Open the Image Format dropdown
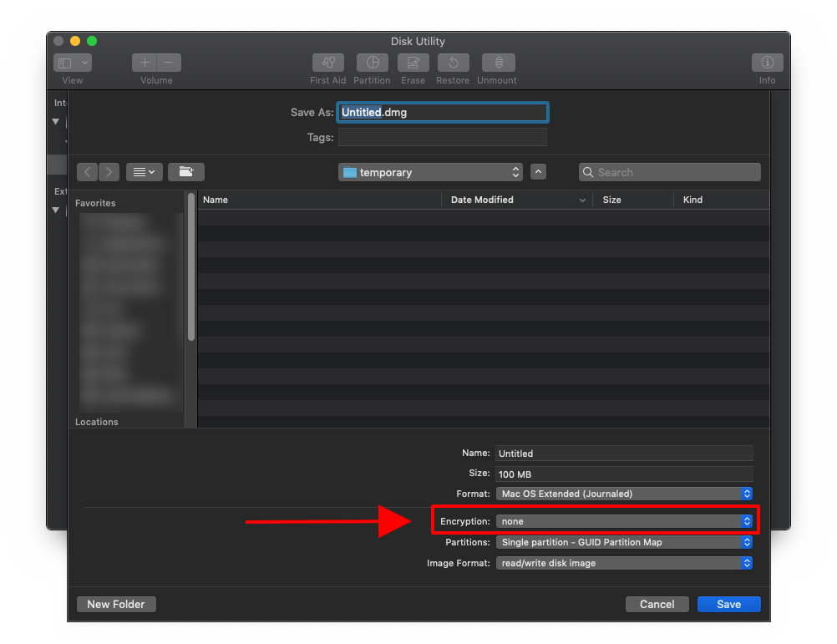Screen dimensions: 837x644 [624, 563]
